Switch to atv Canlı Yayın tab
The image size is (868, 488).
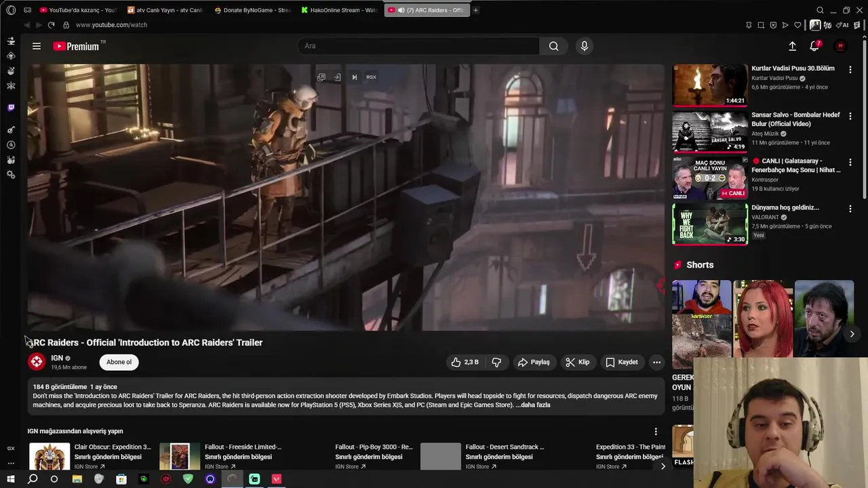(165, 10)
